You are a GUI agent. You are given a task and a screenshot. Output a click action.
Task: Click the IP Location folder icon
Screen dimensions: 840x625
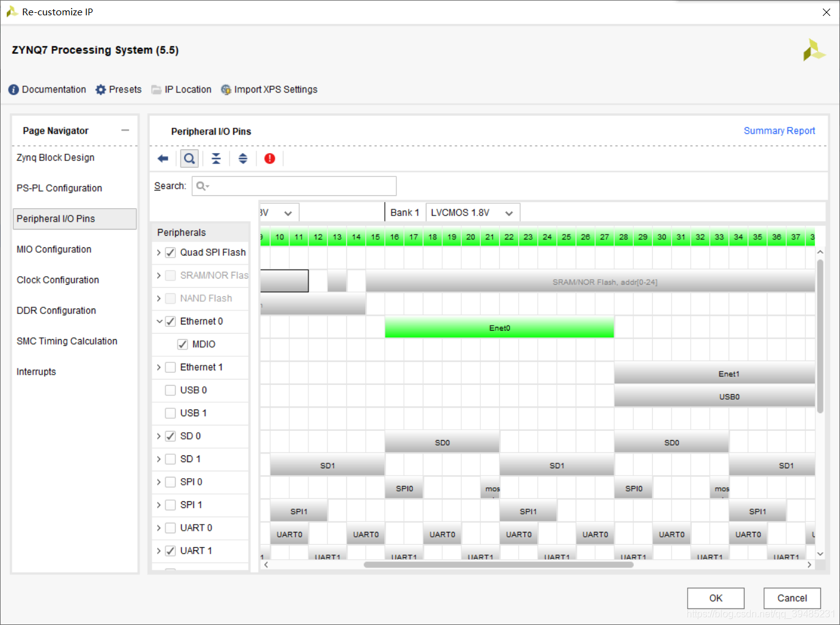156,89
